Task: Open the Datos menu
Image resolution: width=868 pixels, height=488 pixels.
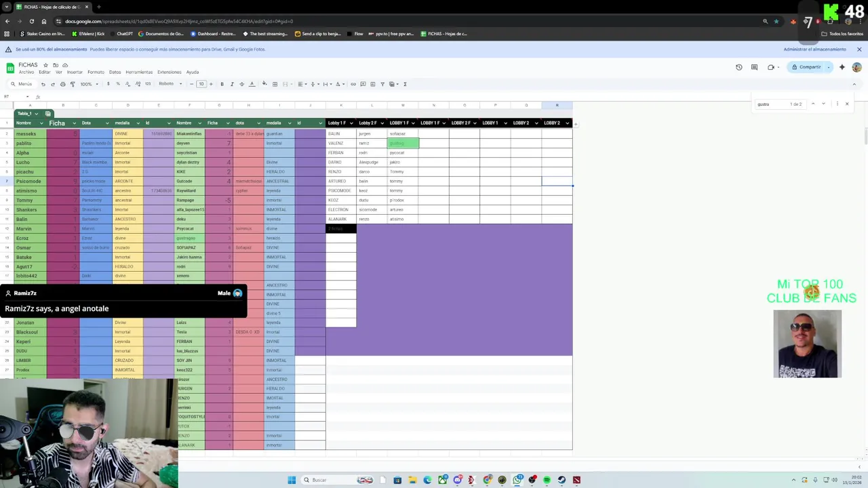Action: point(115,72)
